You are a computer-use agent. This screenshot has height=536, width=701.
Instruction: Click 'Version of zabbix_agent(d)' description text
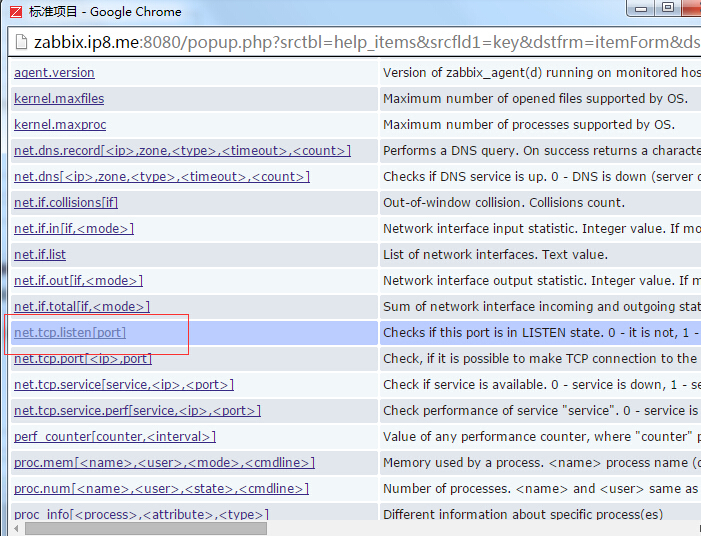point(542,72)
